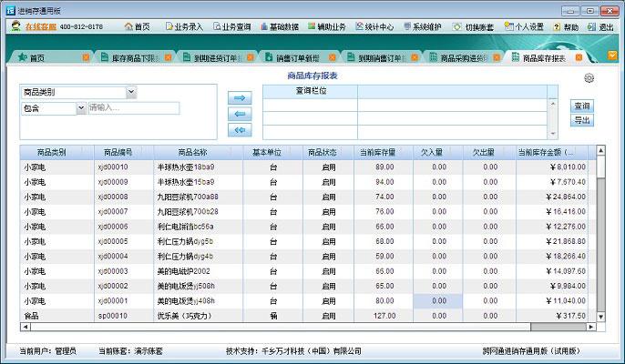Open the settings gear above the report

pos(589,78)
